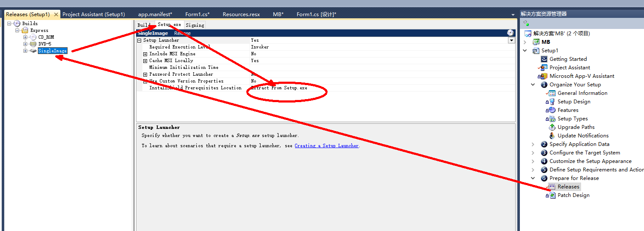
Task: Click step 6 Prepare for Release icon
Action: coord(544,178)
